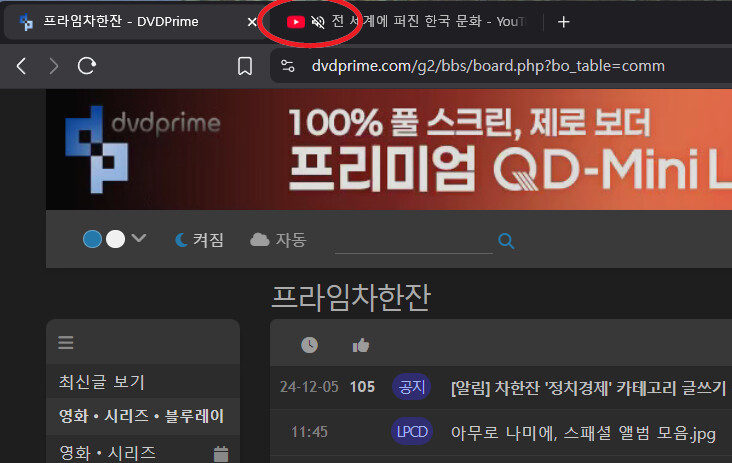Open the dvdprime logo home link
This screenshot has width=732, height=463.
click(142, 149)
